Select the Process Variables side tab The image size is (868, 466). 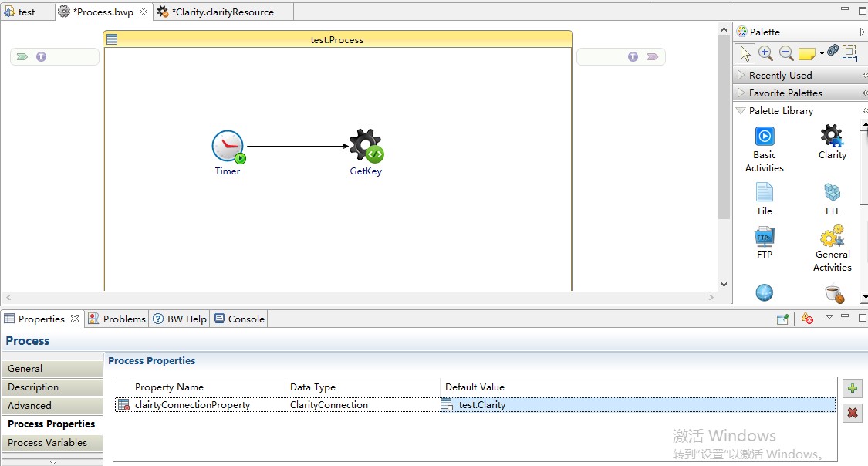47,442
